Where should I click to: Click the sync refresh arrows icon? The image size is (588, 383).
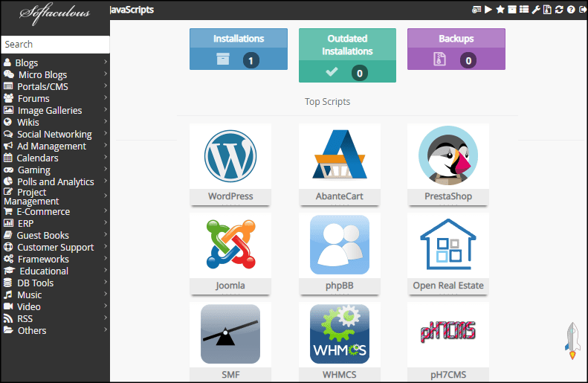(559, 10)
